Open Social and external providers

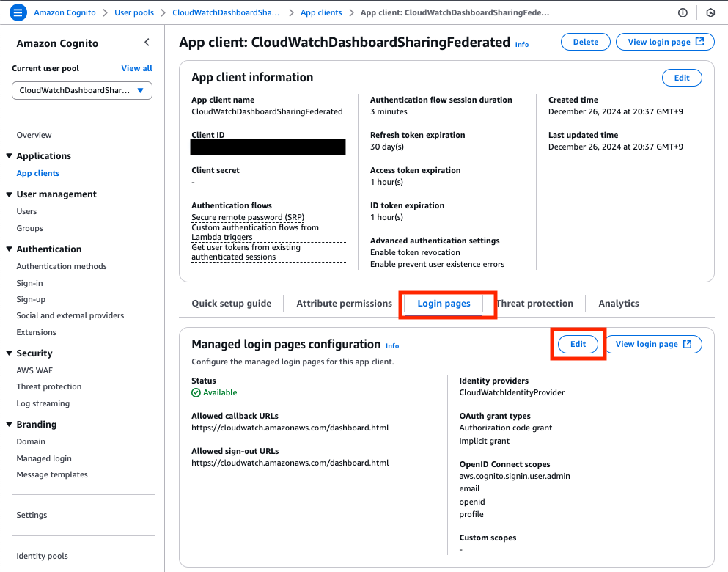pos(70,316)
